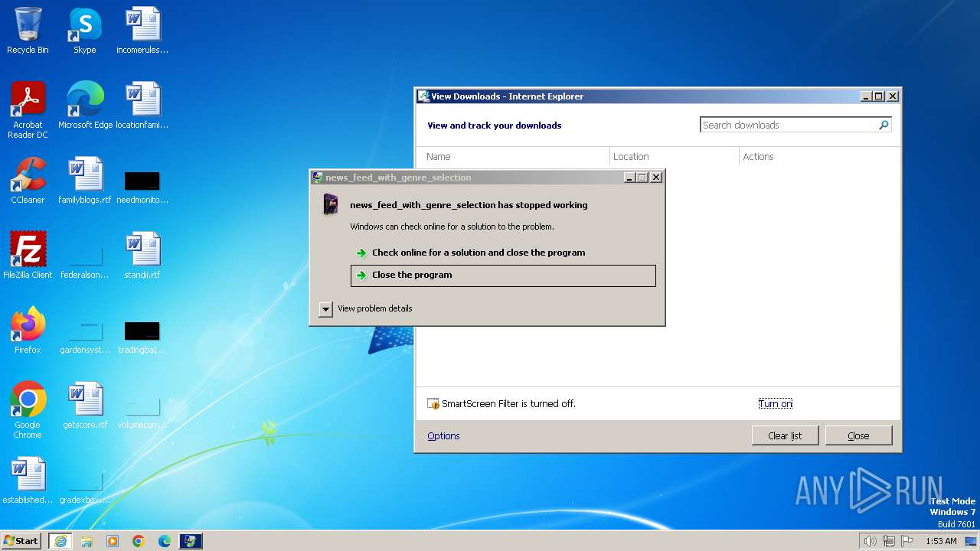Open the Recycle Bin desktop icon

[28, 31]
